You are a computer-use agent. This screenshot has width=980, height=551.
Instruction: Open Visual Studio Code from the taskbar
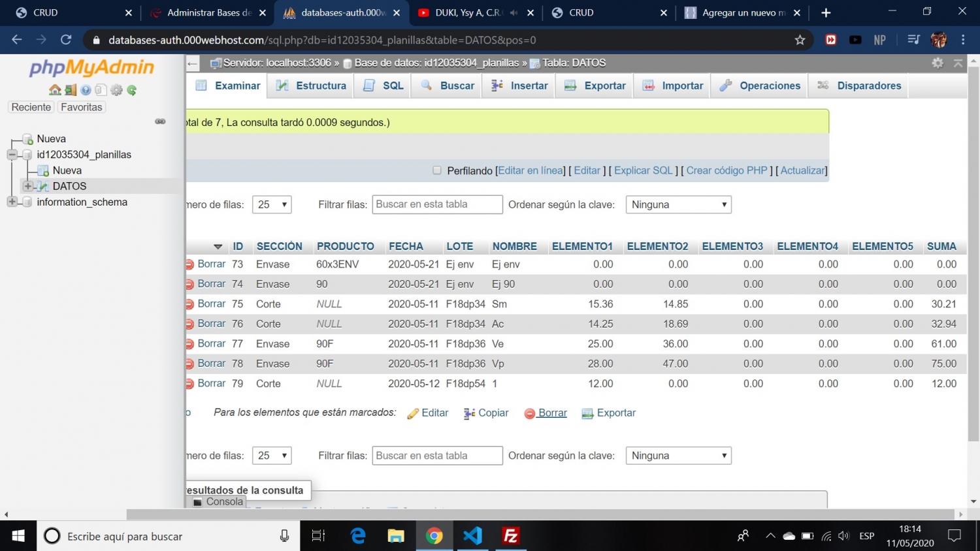[x=472, y=536]
